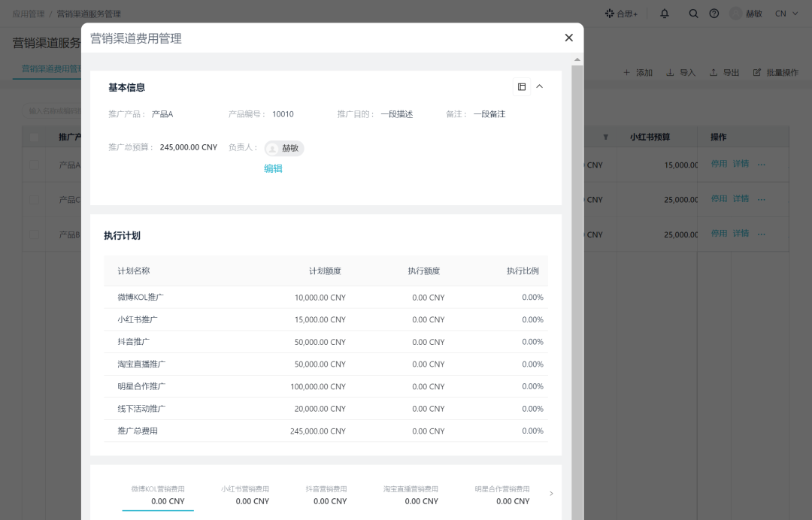Close the 营销渠道费用管理 dialog
Image resolution: width=812 pixels, height=520 pixels.
coord(568,38)
